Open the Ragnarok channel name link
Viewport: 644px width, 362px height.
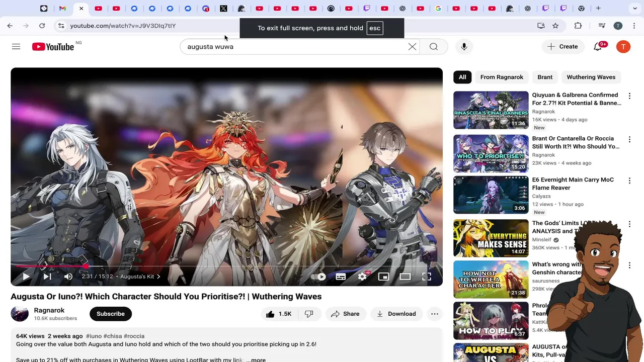49,310
